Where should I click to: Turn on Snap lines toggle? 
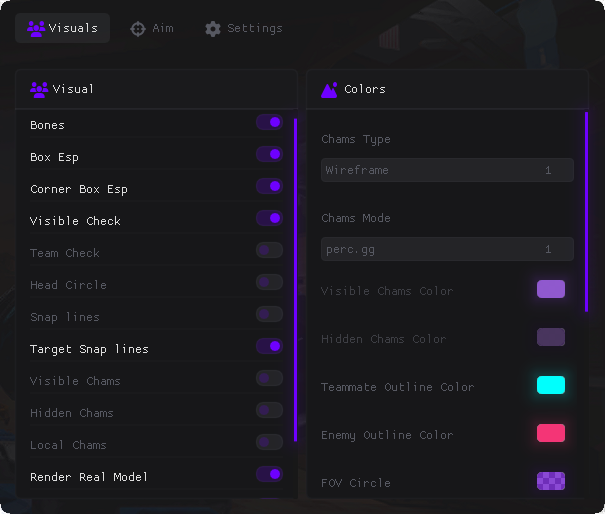pos(269,314)
